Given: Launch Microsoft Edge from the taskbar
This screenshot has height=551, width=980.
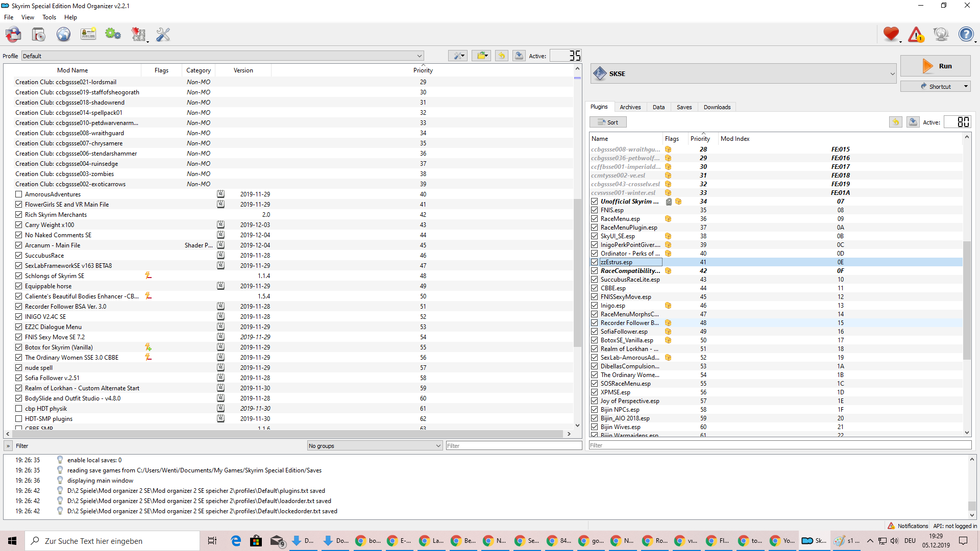Looking at the screenshot, I should pos(236,541).
